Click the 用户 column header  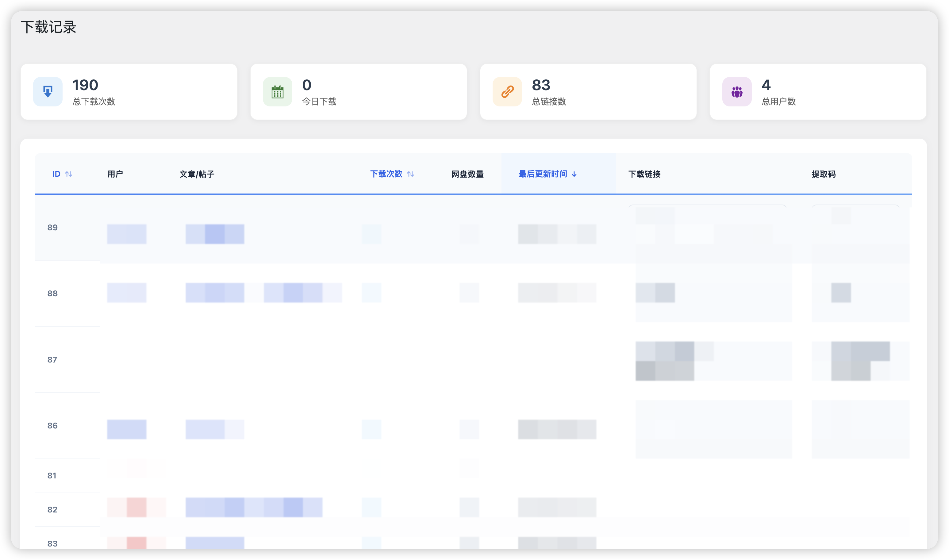(115, 174)
